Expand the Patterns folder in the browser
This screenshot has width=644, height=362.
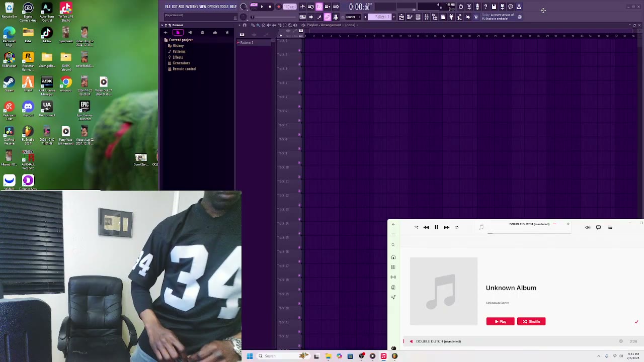(x=179, y=51)
